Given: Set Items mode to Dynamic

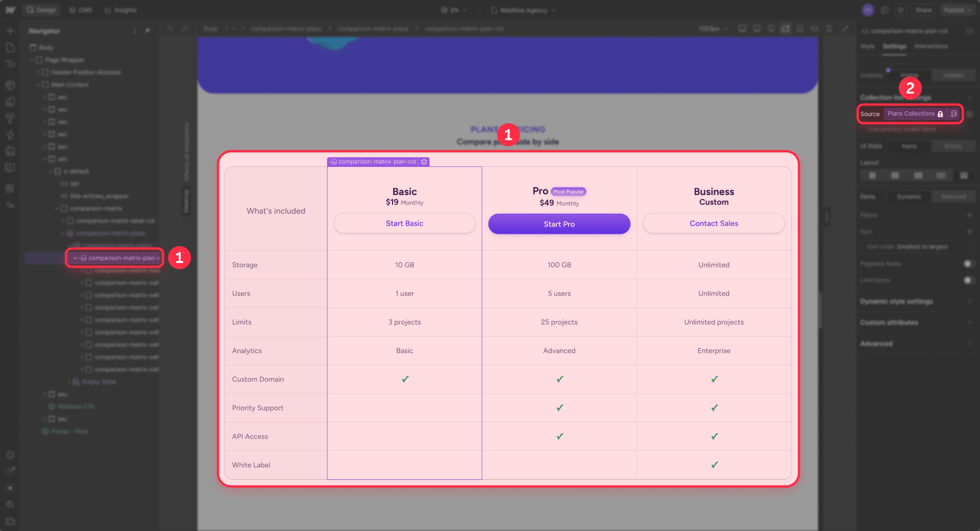Looking at the screenshot, I should 909,197.
